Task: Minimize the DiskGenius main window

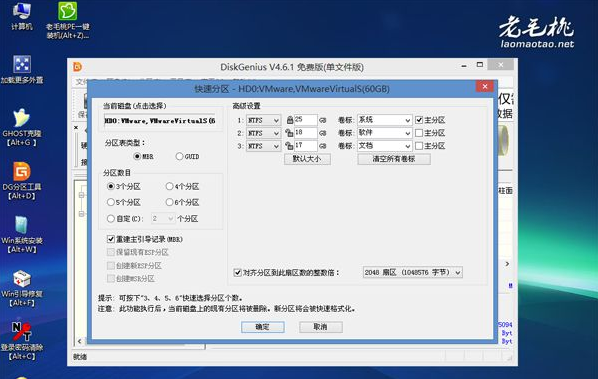Action: (x=464, y=66)
